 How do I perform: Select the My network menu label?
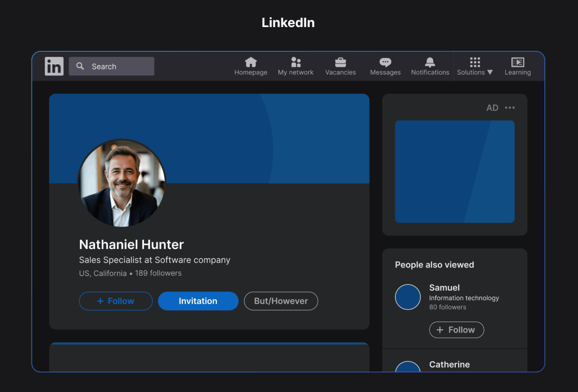pos(296,72)
